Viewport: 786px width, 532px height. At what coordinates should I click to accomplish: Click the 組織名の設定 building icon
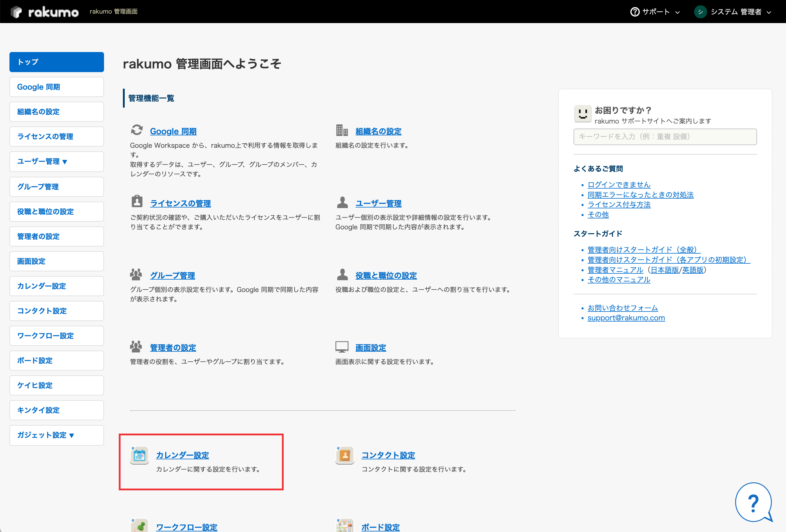[x=342, y=130]
